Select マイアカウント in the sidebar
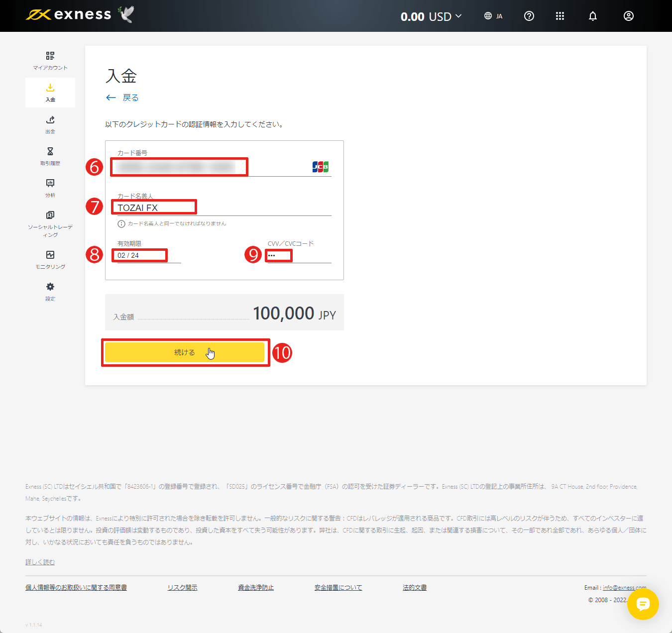672x633 pixels. [50, 60]
